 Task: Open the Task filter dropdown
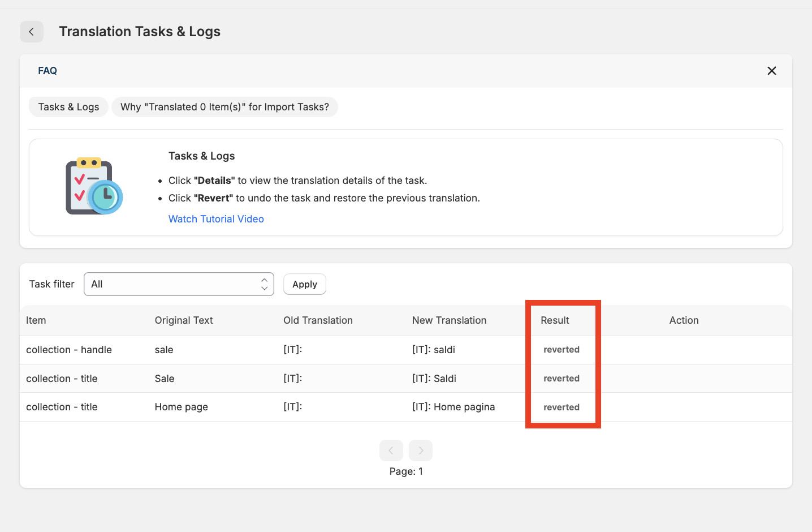(179, 284)
